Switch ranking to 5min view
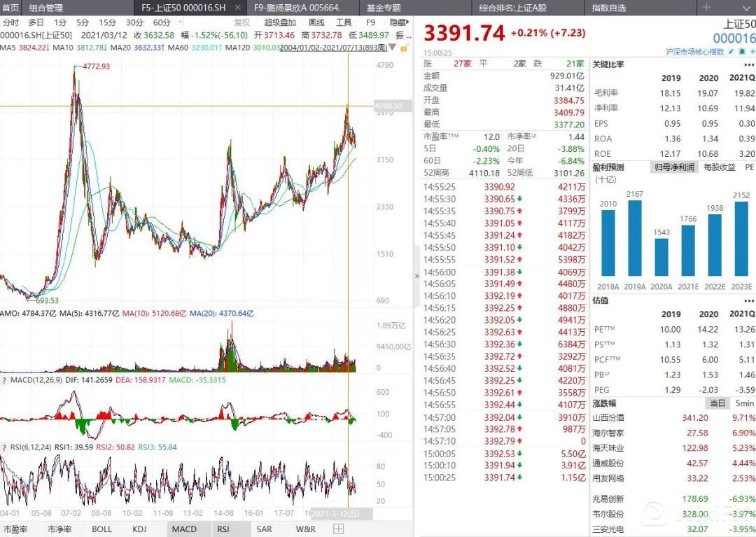 click(744, 403)
